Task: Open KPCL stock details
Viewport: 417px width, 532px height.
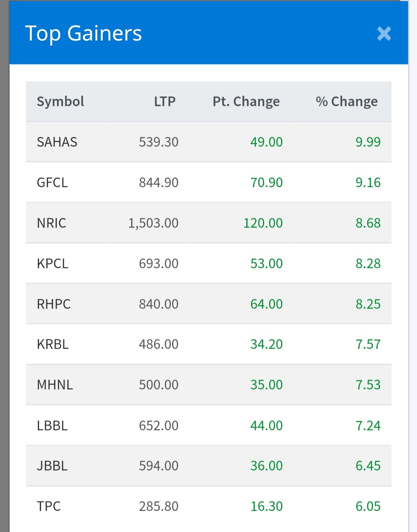Action: [x=53, y=263]
